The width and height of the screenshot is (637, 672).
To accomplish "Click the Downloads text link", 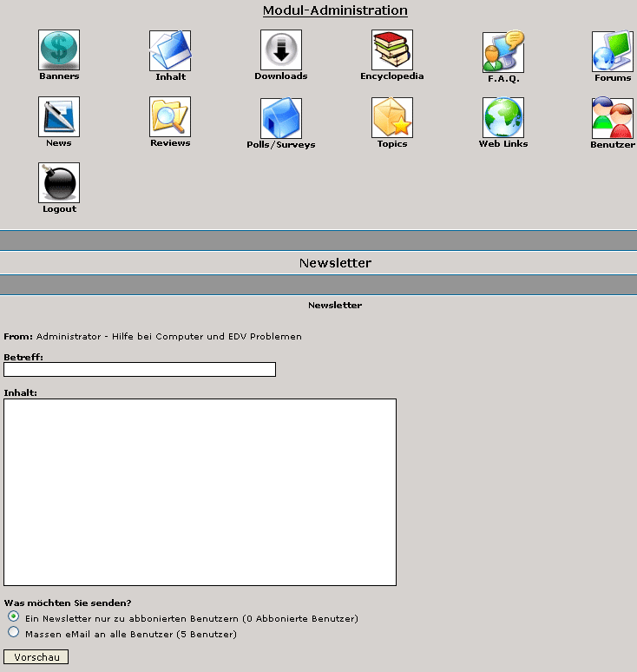I will (281, 76).
